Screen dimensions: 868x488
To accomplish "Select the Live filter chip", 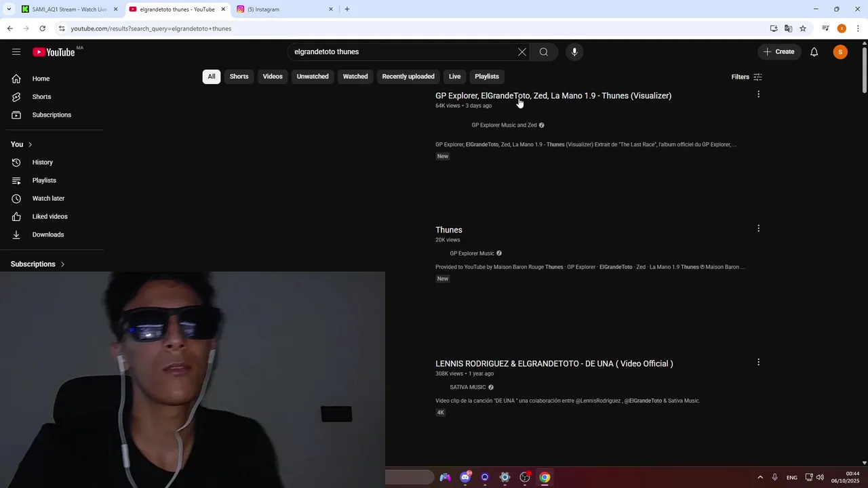I will [454, 77].
